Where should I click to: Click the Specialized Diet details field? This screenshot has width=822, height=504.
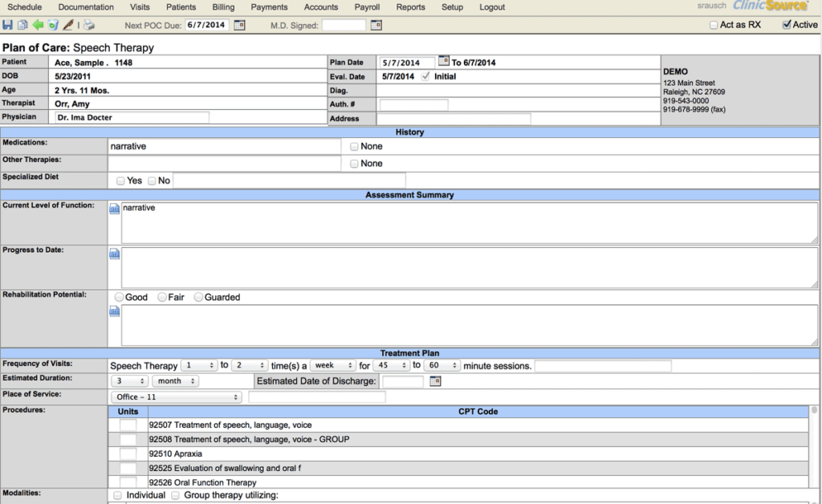tap(289, 181)
